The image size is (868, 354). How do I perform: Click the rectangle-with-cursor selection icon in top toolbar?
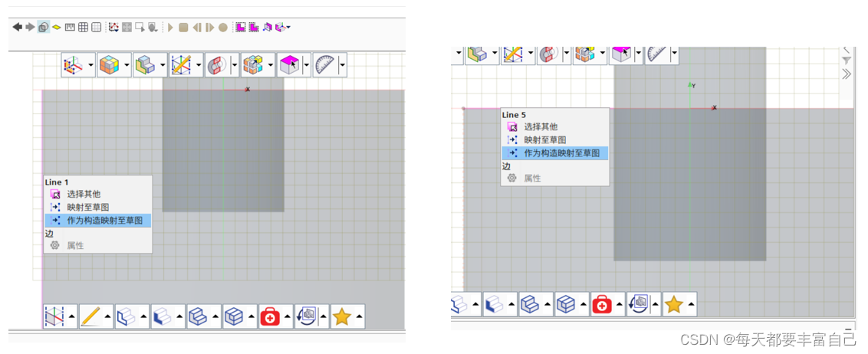[140, 27]
